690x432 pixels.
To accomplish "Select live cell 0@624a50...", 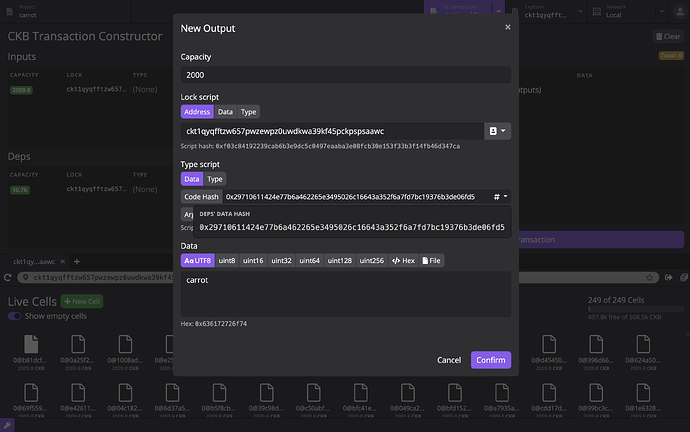I will (642, 351).
